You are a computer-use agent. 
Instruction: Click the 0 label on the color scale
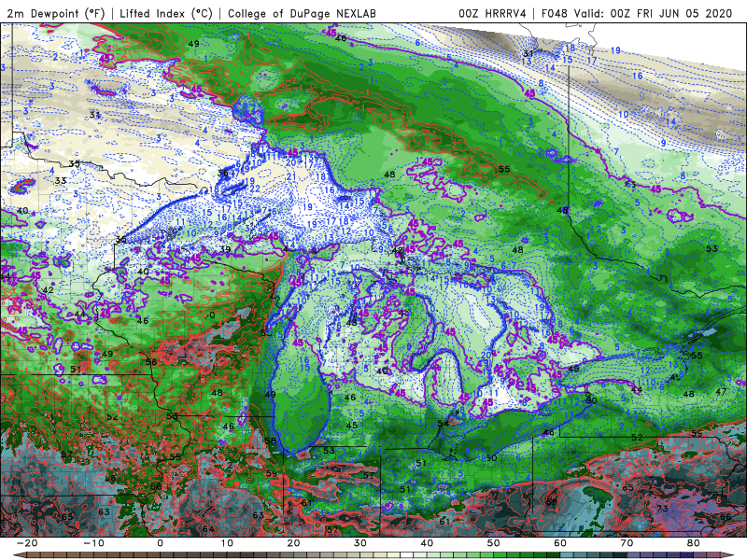[x=160, y=543]
